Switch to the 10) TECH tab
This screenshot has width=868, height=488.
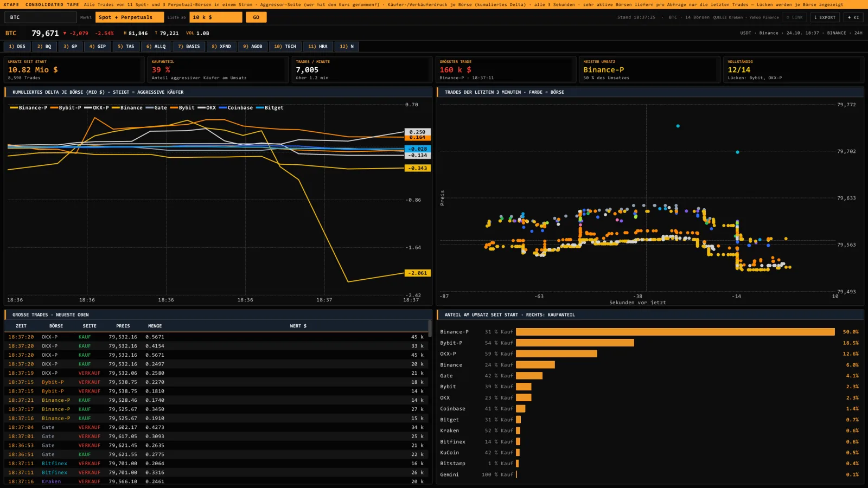(x=285, y=47)
